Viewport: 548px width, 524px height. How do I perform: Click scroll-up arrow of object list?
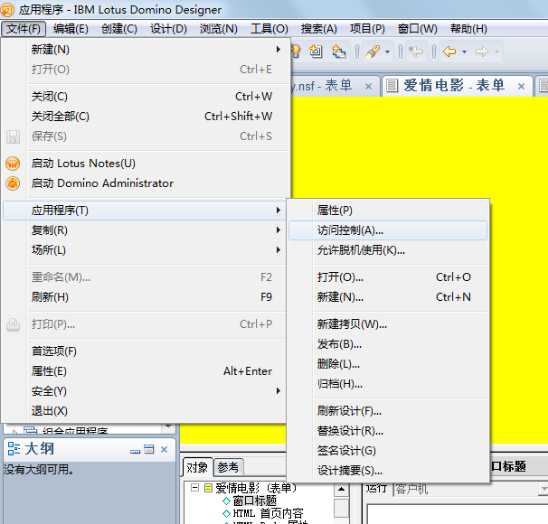click(341, 488)
